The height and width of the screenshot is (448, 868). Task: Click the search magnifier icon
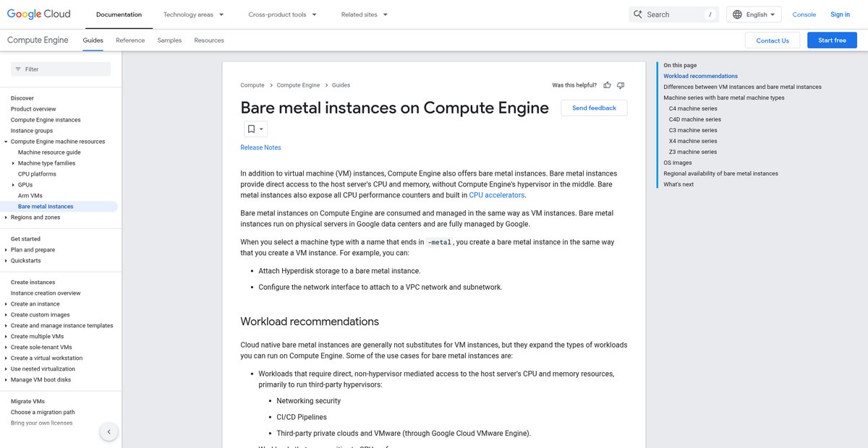(x=637, y=14)
